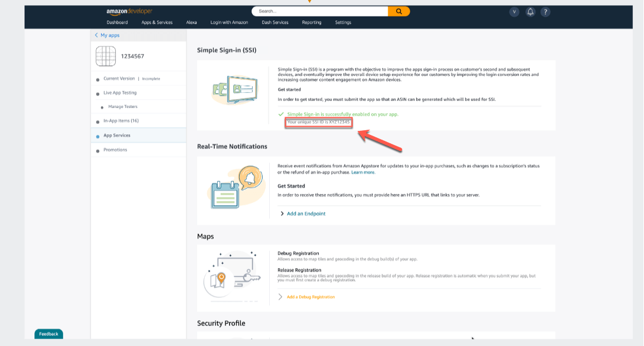Click the Real-Time Notifications calendar illustration

[x=237, y=187]
